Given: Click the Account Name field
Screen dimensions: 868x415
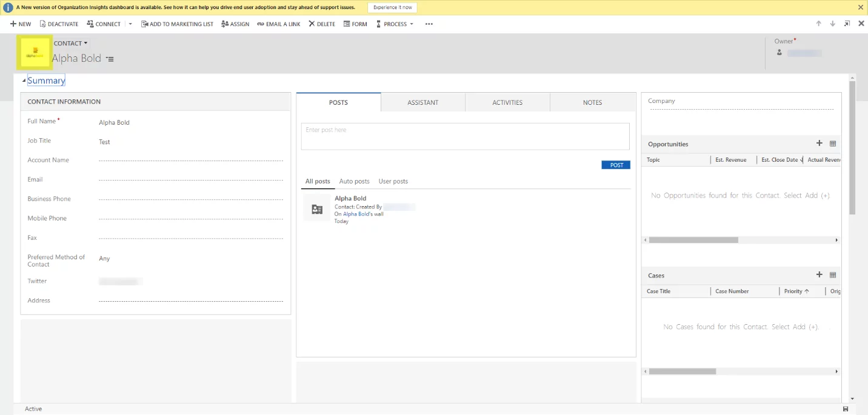Looking at the screenshot, I should (x=191, y=160).
